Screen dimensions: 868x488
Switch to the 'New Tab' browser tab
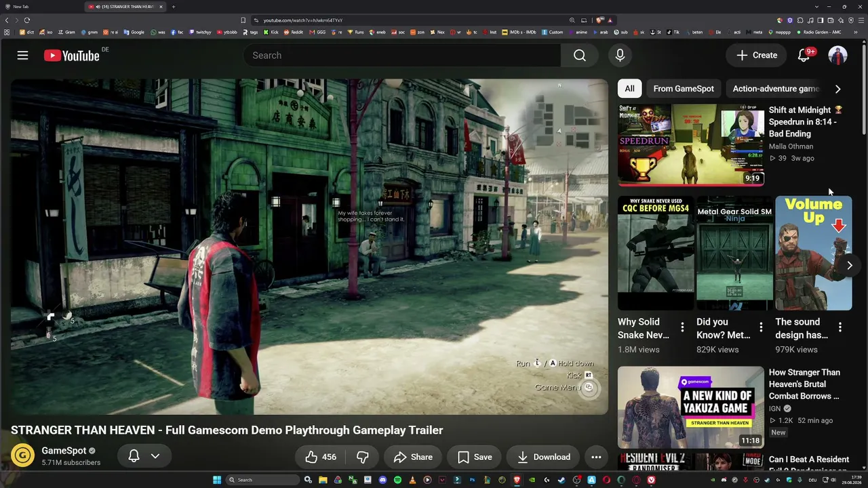(x=41, y=7)
